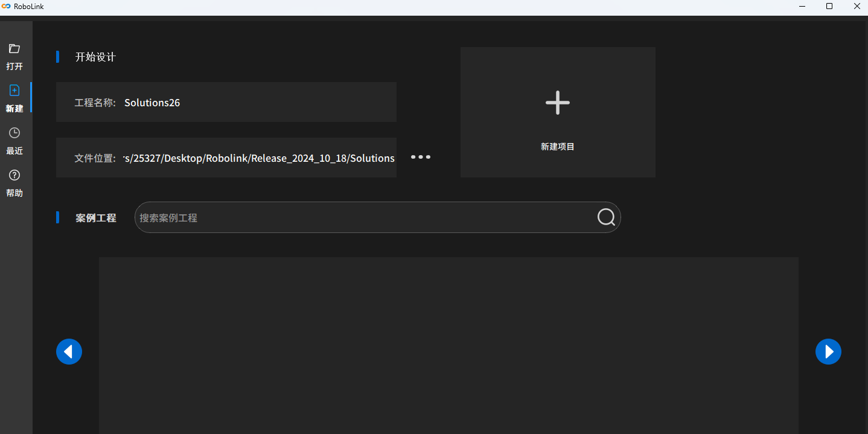Maximize the RoboLink window
Viewport: 868px width, 434px height.
829,7
